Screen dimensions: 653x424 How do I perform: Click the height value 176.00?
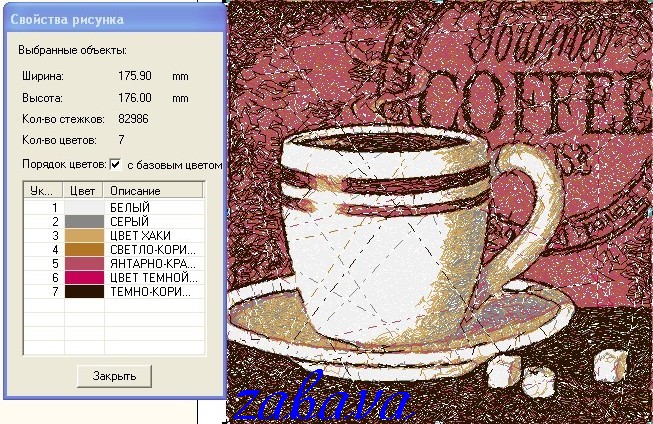[x=135, y=97]
